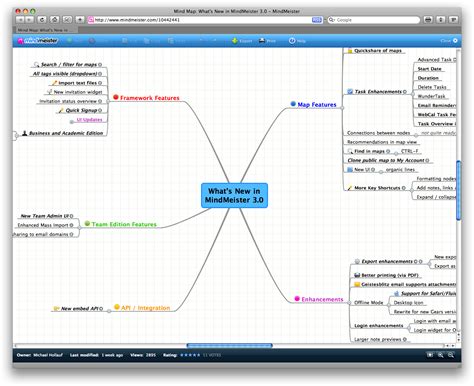Click the magnifier icon on Search / filter for maps

coord(37,64)
